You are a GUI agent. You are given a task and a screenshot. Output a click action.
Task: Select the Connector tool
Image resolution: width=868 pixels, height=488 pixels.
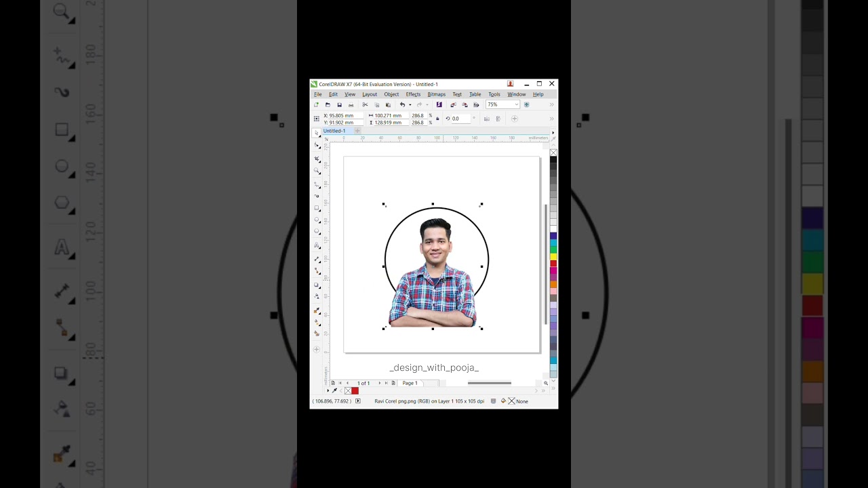pyautogui.click(x=317, y=271)
